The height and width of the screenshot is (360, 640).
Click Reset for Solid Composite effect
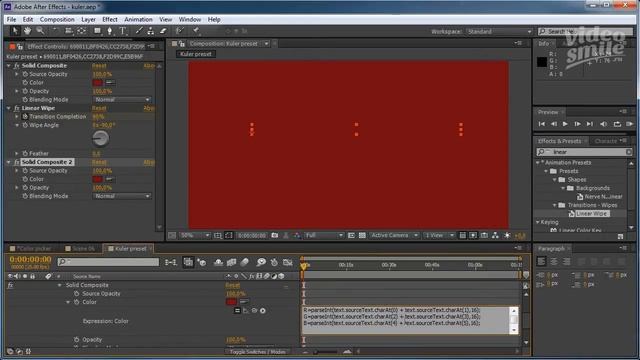[99, 66]
